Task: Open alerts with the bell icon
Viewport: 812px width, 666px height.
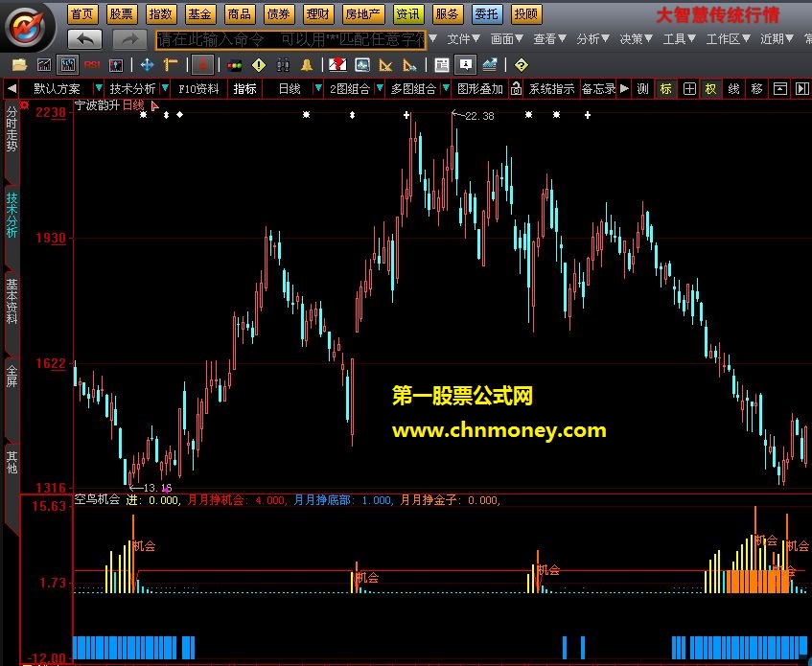Action: 307,65
